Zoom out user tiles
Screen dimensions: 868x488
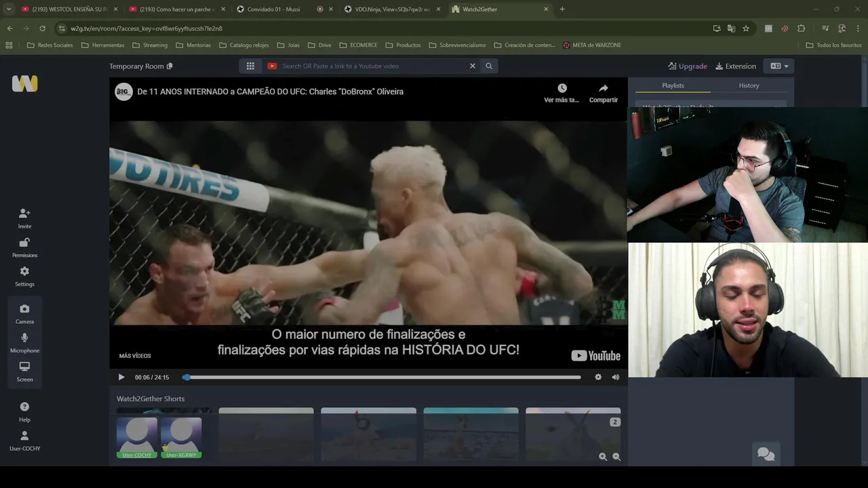pyautogui.click(x=616, y=457)
